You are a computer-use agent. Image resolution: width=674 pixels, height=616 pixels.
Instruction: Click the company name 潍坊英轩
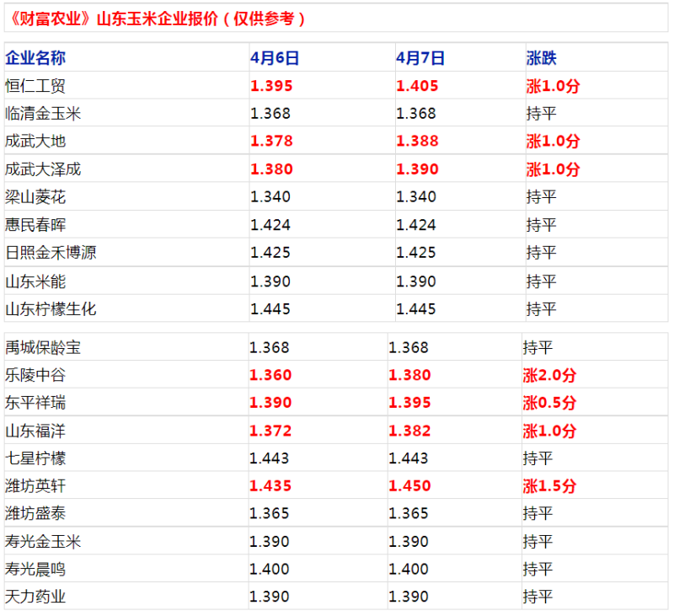pyautogui.click(x=35, y=485)
